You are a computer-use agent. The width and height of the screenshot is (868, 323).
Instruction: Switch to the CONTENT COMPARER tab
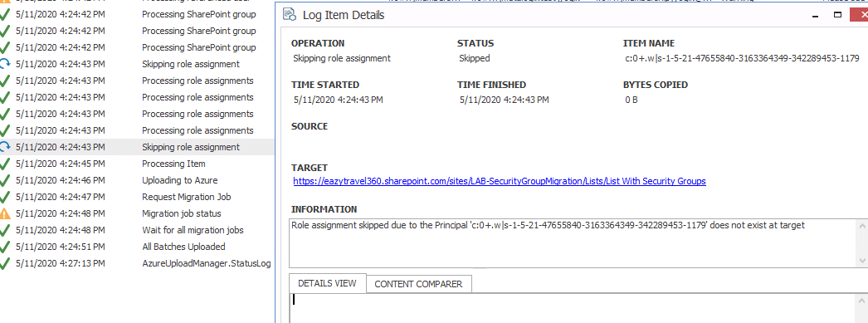(418, 284)
